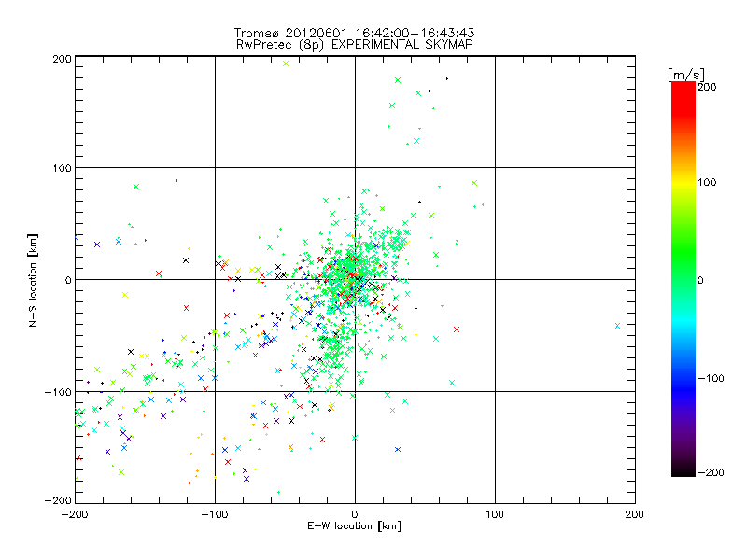This screenshot has height=560, width=747.
Task: Click the colorbar tick label '-200'
Action: [711, 472]
